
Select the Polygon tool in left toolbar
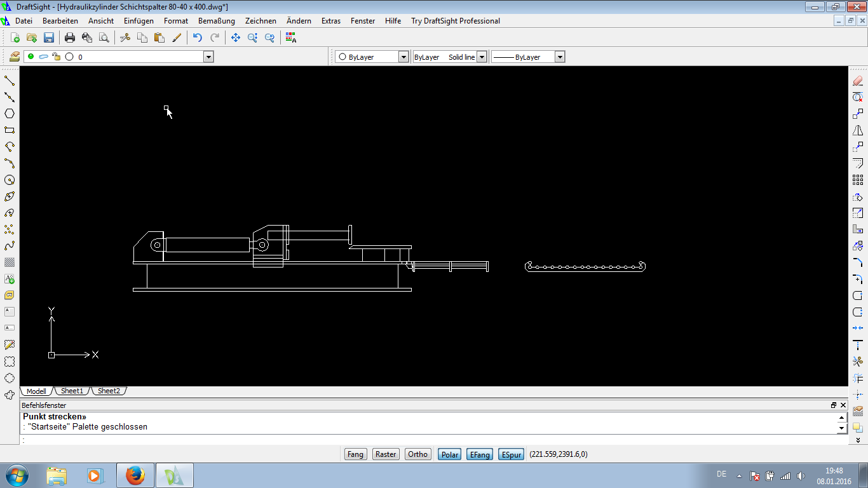[10, 114]
